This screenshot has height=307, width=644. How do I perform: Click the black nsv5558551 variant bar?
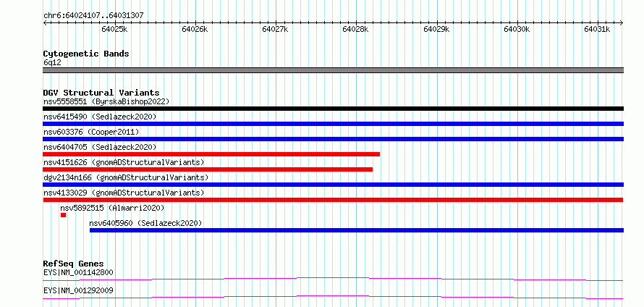(333, 109)
